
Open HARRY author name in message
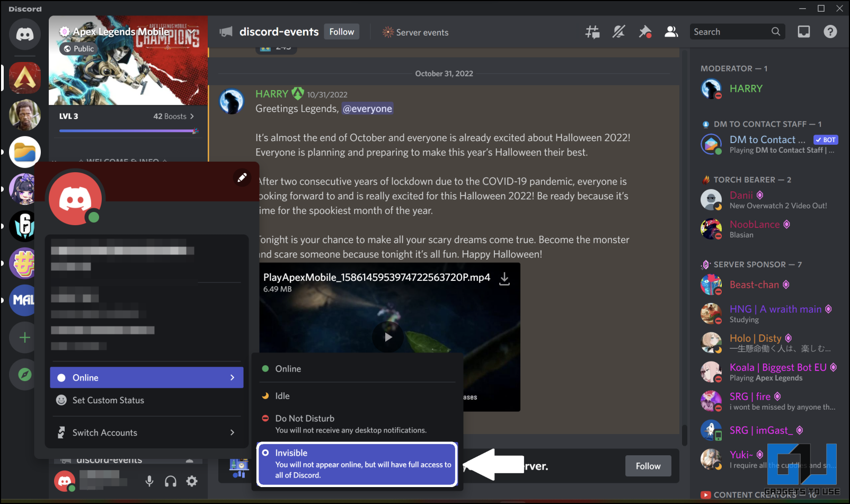click(272, 94)
